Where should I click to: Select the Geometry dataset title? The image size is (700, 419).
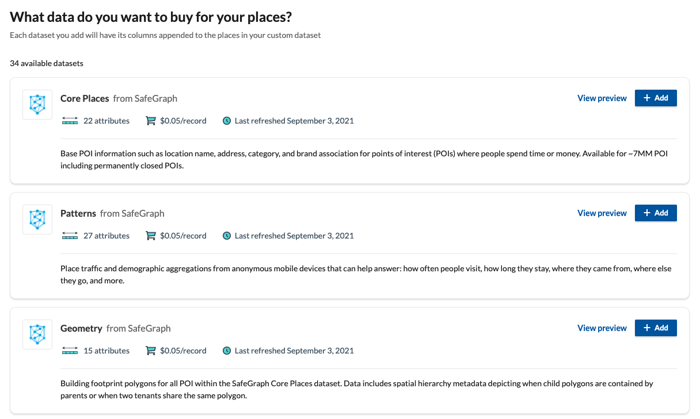pyautogui.click(x=81, y=329)
